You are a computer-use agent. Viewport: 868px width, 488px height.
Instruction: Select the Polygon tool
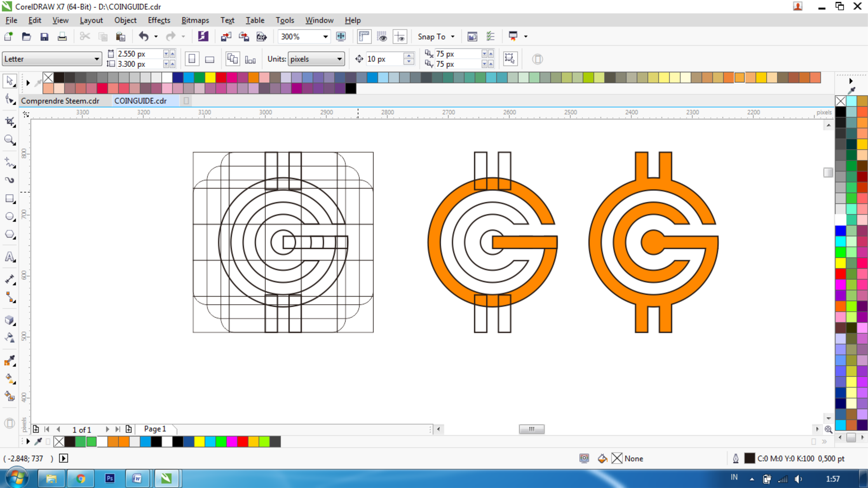click(x=9, y=234)
